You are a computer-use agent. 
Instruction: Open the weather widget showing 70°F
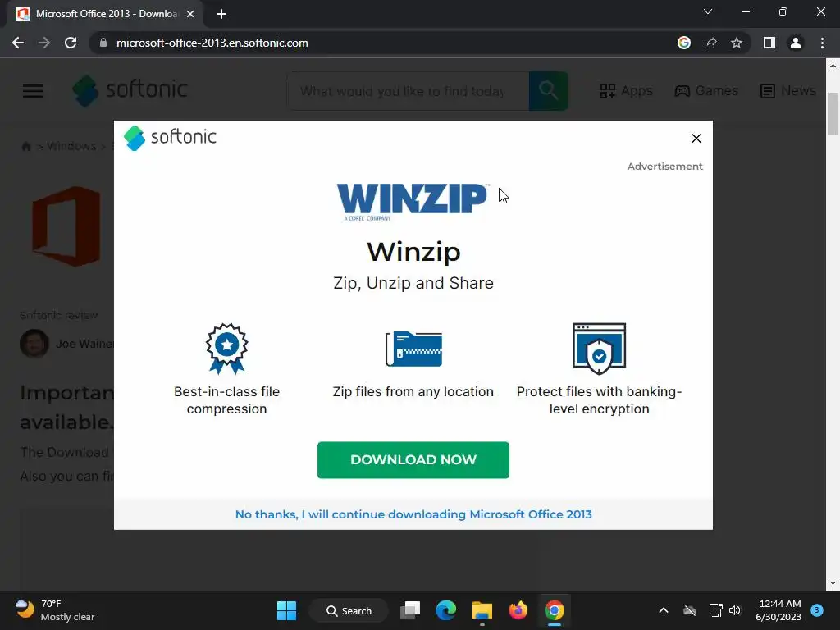point(55,610)
